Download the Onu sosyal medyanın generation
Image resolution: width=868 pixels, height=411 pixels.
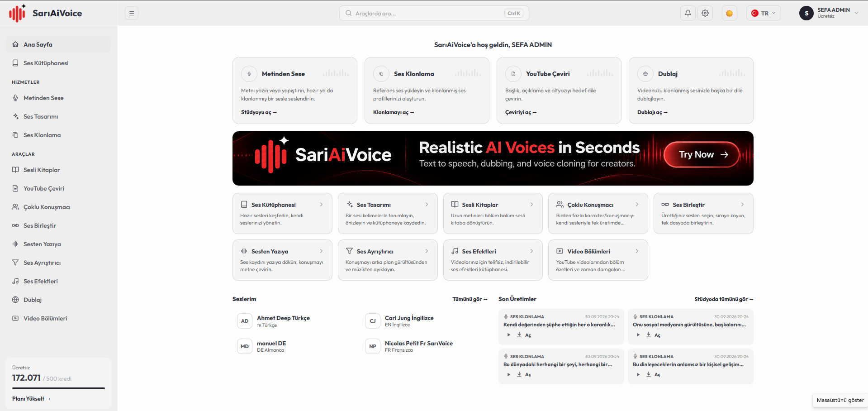click(x=649, y=335)
